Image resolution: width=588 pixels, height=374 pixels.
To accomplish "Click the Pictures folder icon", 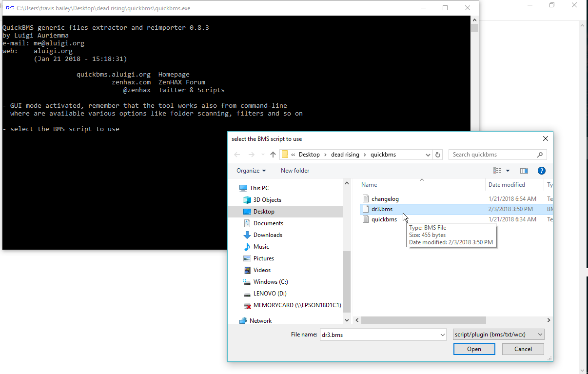I will [247, 258].
